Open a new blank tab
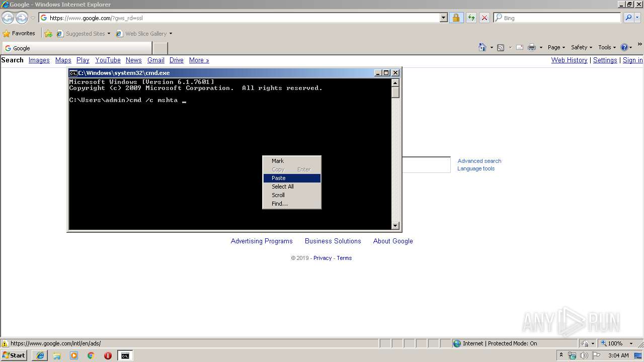The height and width of the screenshot is (362, 644). click(160, 48)
